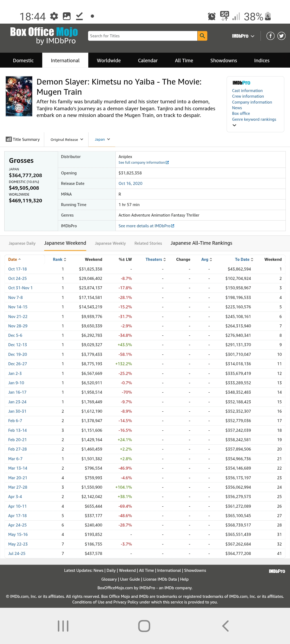Open the Company information link
Screen dimensions: 290x644
[252, 102]
